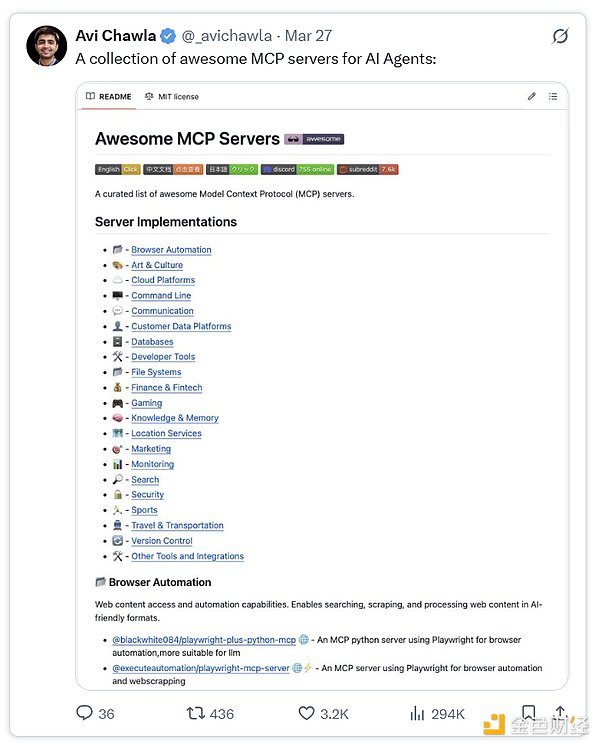Like the tweet with the heart icon

coord(307,713)
